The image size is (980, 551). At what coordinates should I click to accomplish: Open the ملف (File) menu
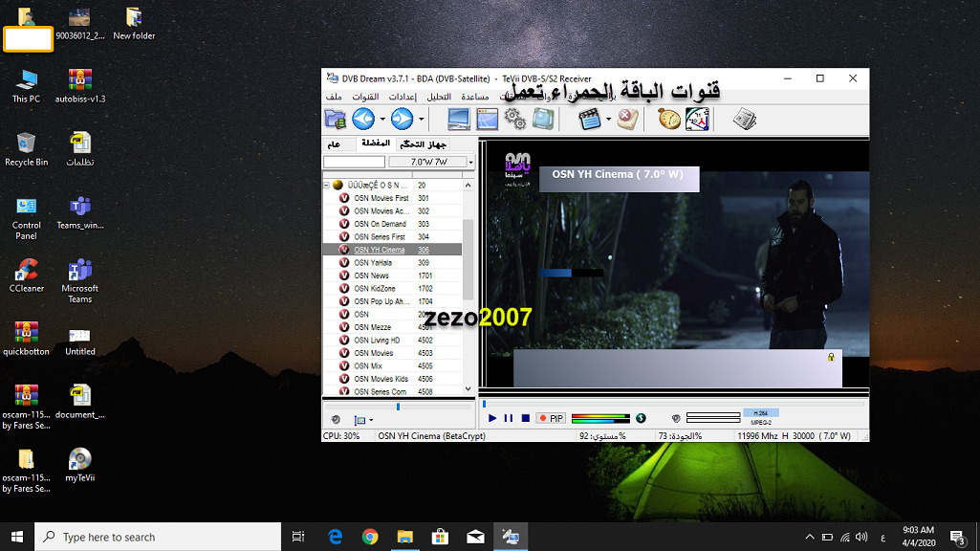tap(334, 97)
